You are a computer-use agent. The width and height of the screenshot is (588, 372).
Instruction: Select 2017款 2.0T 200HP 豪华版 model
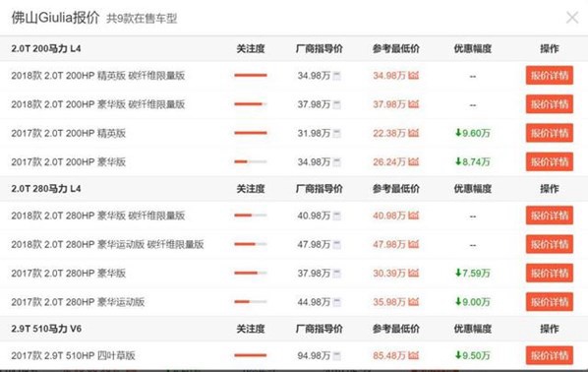coord(68,162)
